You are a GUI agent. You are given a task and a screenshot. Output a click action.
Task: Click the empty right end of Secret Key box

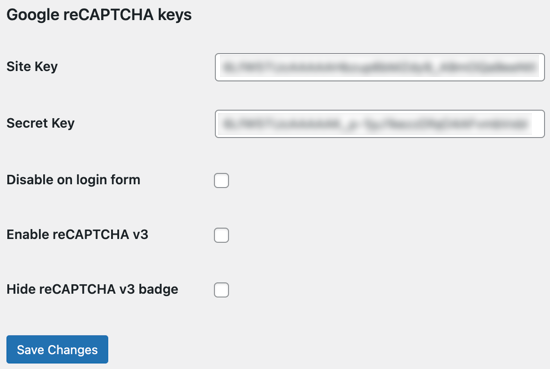tap(538, 124)
